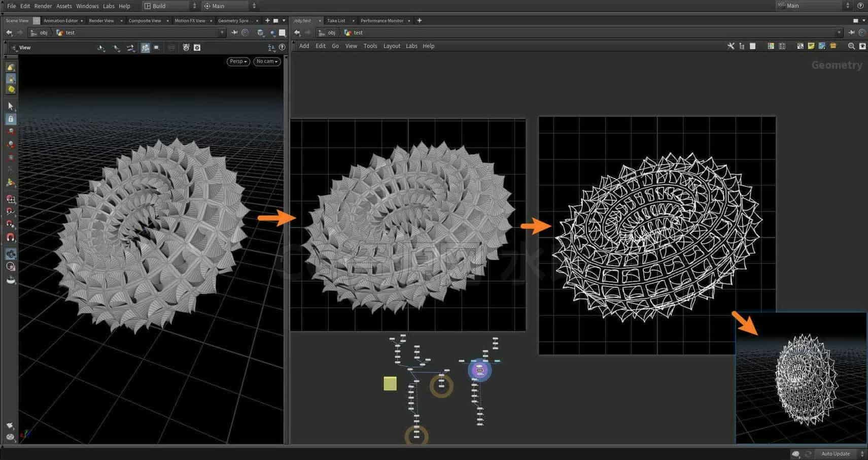Click the viewport help question mark icon

pos(282,47)
